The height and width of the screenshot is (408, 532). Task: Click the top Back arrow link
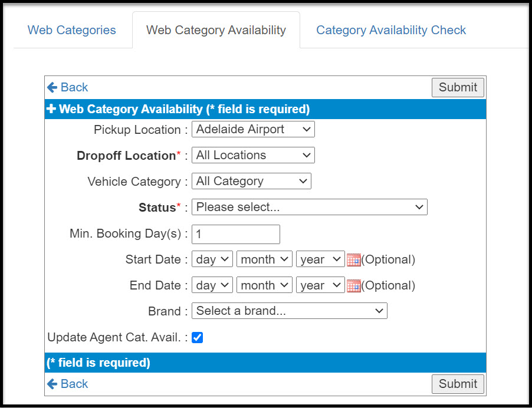(67, 87)
